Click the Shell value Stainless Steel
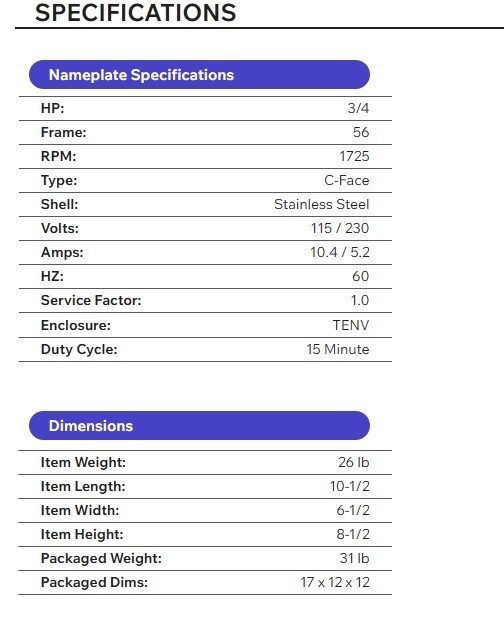Image resolution: width=504 pixels, height=636 pixels. click(x=322, y=204)
